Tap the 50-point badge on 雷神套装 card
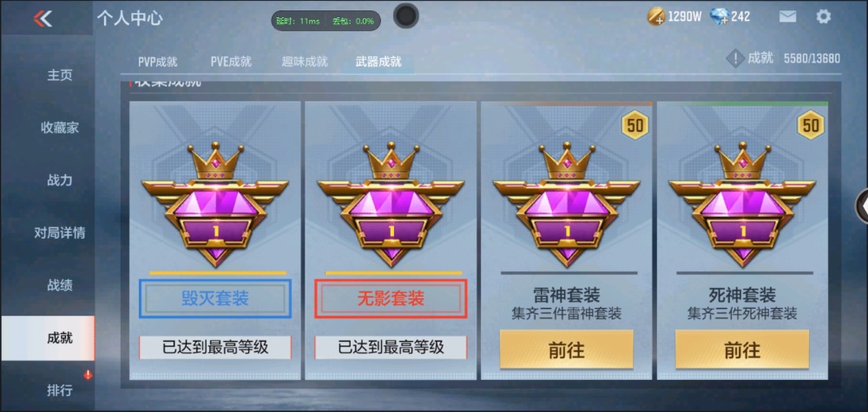The image size is (868, 412). [635, 126]
